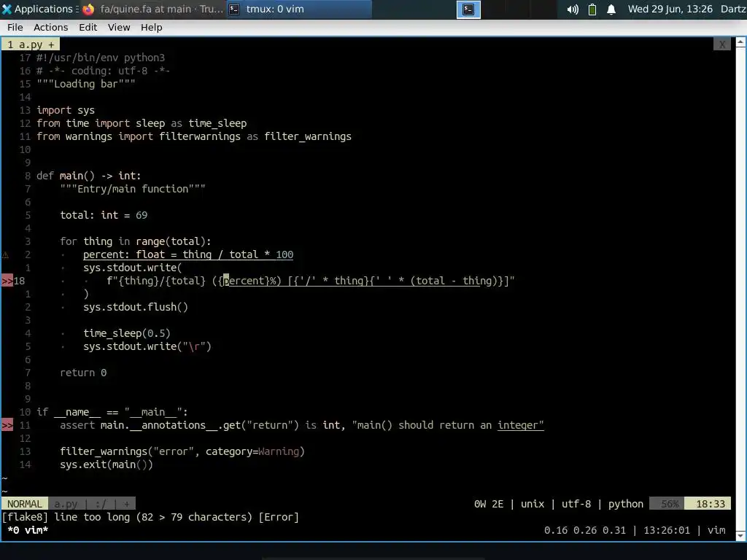Click the underlined integer" in assert line
Viewport: 747px width, 560px height.
[521, 425]
